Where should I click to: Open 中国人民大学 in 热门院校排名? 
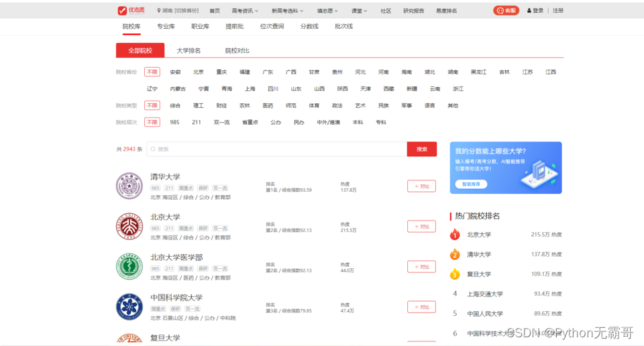(485, 314)
